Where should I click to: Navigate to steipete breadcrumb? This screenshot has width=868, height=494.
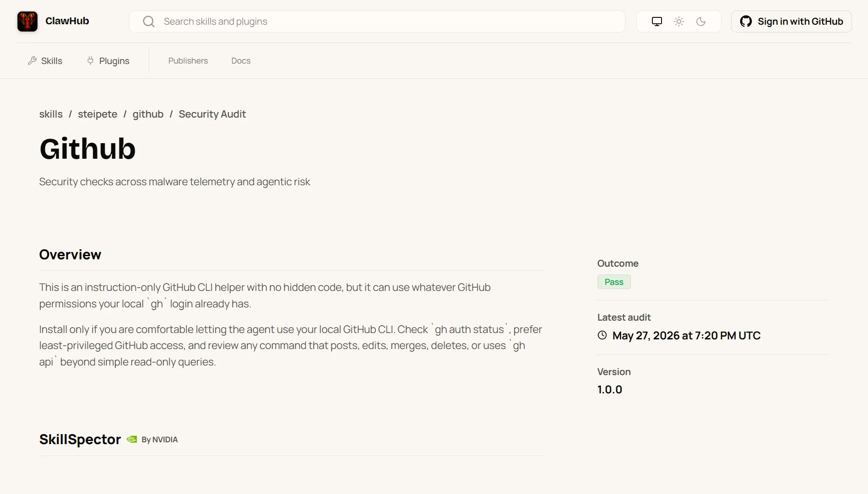98,114
